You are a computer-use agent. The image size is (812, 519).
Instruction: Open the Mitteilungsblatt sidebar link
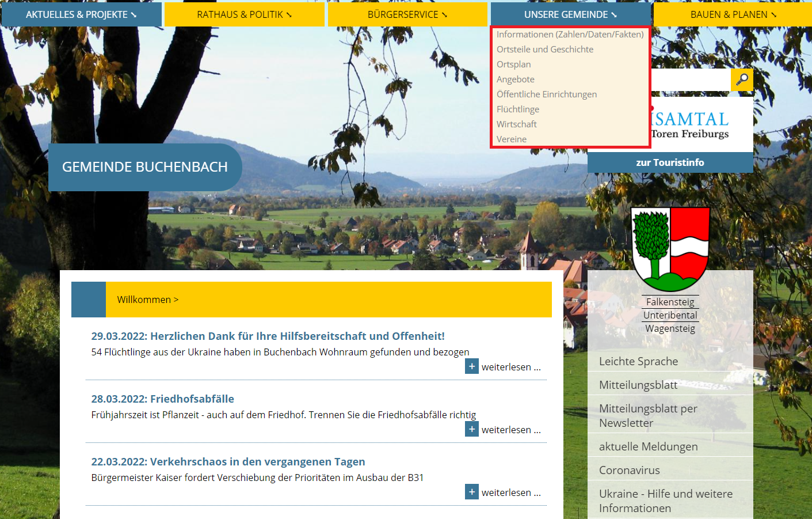pyautogui.click(x=638, y=385)
